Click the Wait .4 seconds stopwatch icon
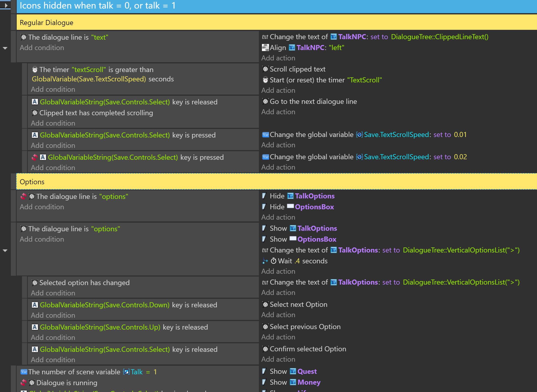The image size is (537, 392). (273, 261)
